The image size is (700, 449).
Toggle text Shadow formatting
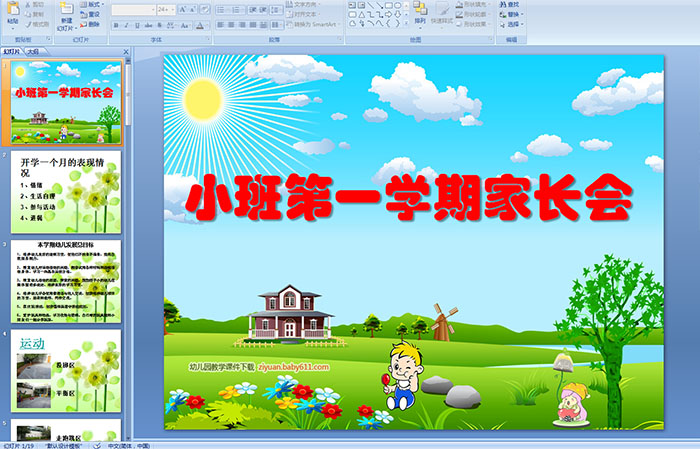pos(159,25)
